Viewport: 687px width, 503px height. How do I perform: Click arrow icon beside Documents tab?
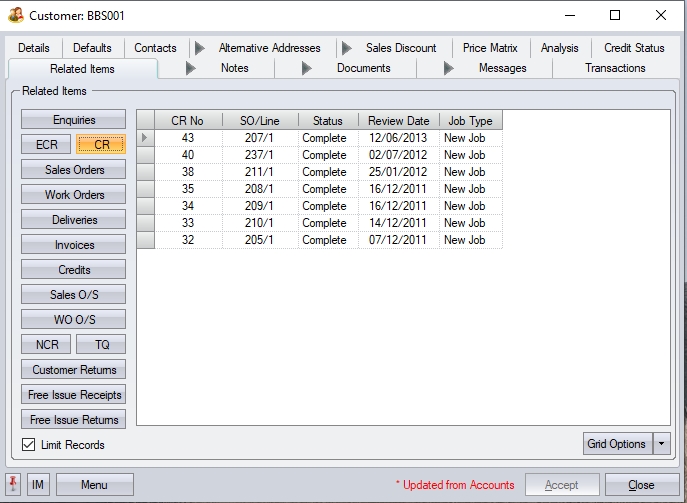coord(307,68)
